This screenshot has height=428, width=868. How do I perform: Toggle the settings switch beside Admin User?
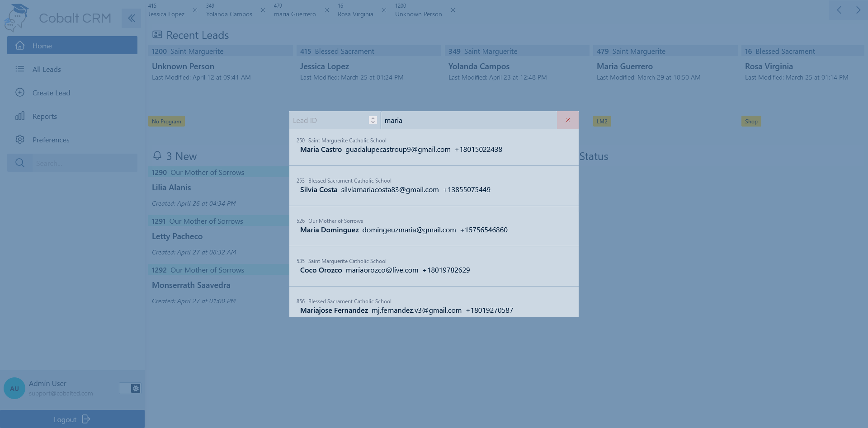pyautogui.click(x=130, y=388)
